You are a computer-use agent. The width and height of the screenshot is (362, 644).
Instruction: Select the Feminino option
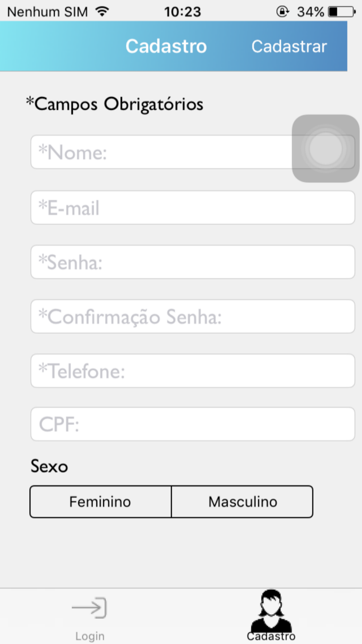[100, 502]
